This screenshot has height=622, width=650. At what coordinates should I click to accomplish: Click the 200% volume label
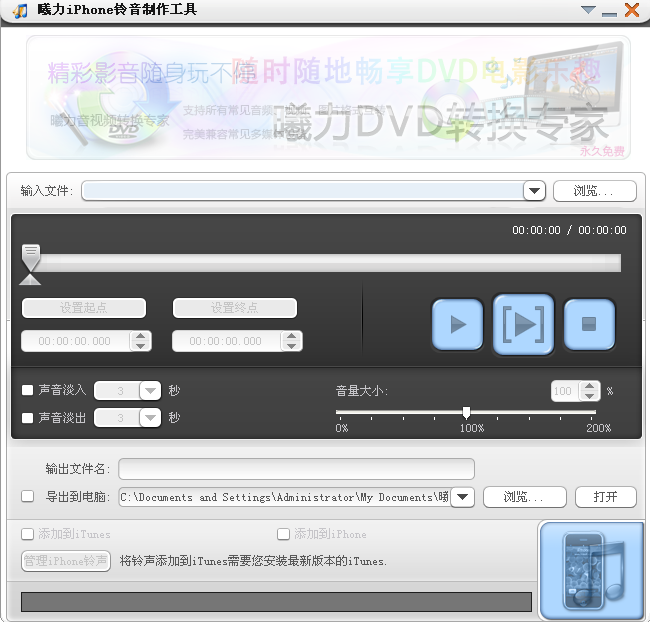(598, 428)
